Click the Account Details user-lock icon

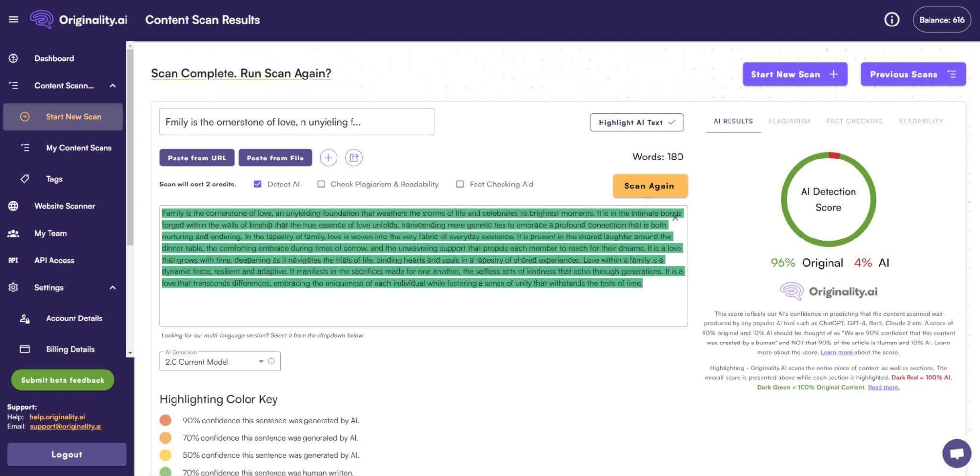coord(25,318)
